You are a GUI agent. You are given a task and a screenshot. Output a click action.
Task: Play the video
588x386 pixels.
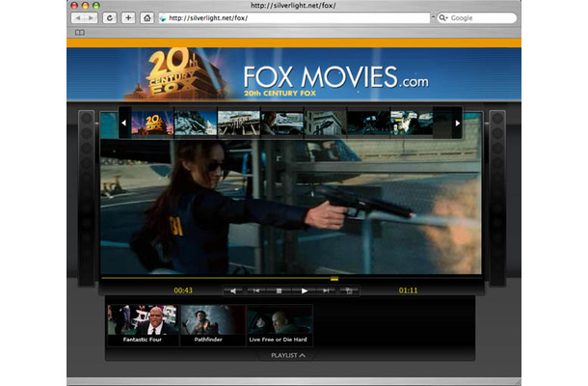[x=305, y=290]
